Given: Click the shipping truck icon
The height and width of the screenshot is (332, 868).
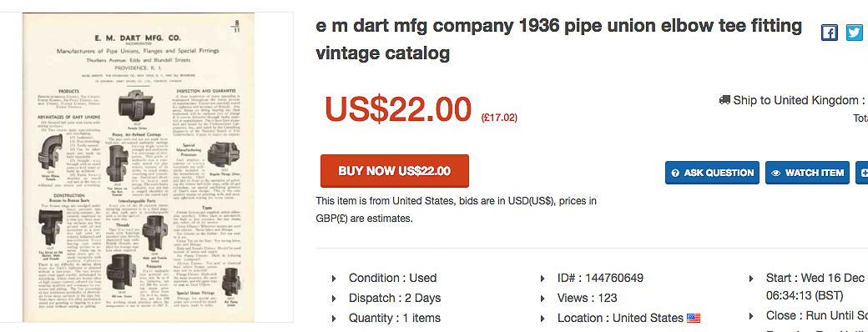Looking at the screenshot, I should tap(724, 100).
